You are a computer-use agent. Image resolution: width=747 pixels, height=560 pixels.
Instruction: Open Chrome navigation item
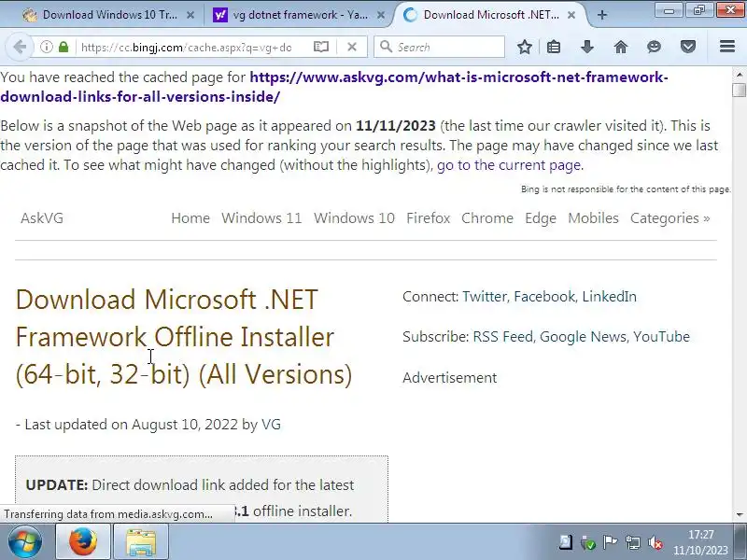tap(487, 218)
